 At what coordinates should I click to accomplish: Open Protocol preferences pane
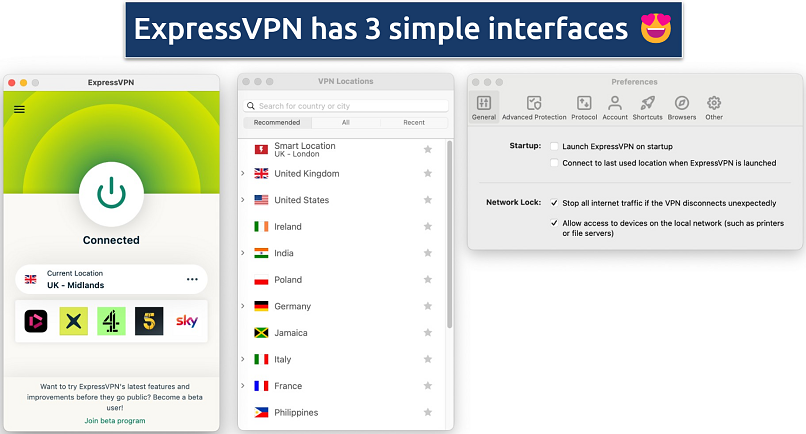coord(584,108)
